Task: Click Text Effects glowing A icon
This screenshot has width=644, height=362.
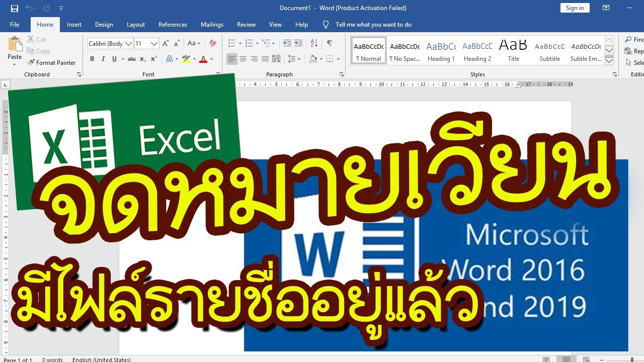Action: pos(170,59)
